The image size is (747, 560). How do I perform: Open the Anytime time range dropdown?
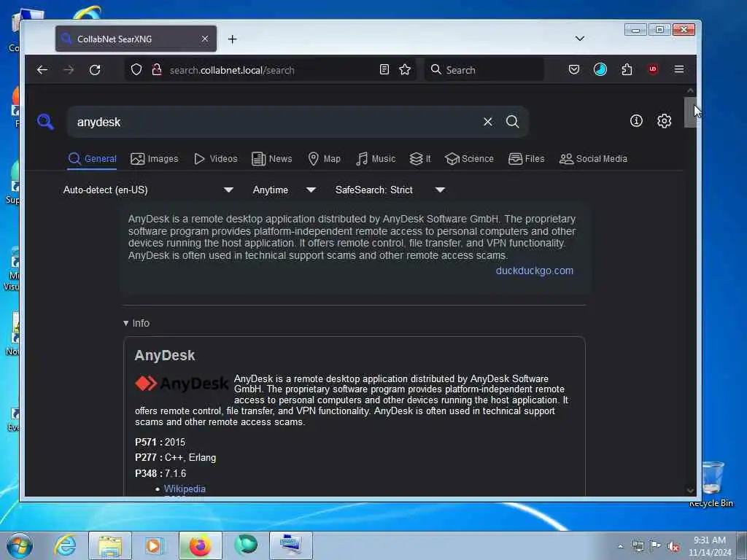[x=285, y=190]
